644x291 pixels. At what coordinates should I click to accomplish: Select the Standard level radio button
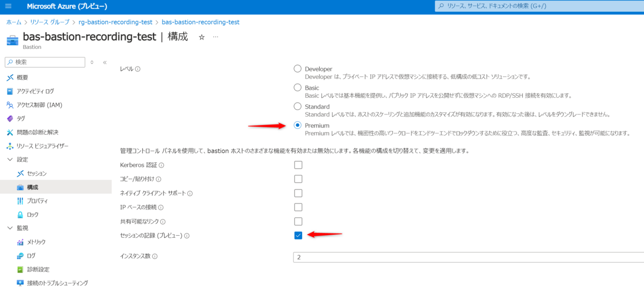(298, 106)
